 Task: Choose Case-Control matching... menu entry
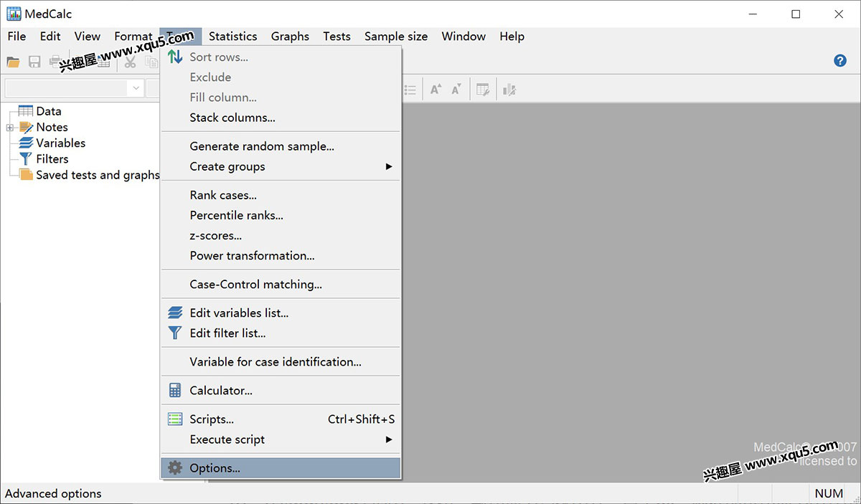click(x=281, y=285)
